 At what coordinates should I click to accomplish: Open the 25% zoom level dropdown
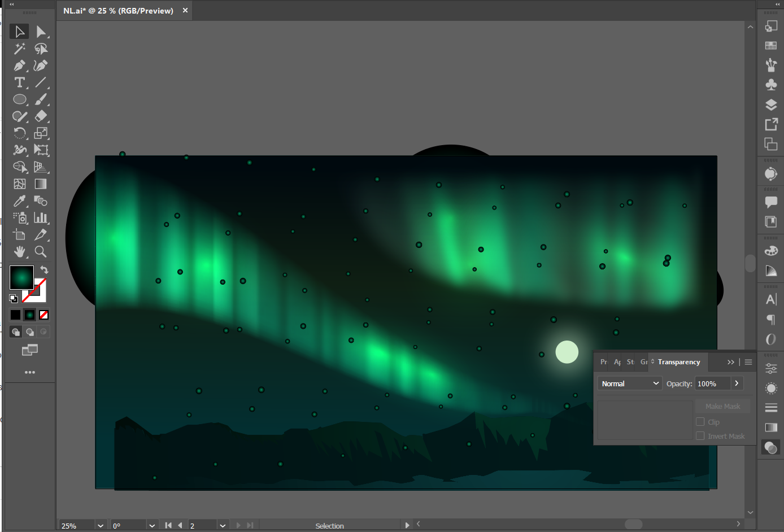click(x=100, y=525)
